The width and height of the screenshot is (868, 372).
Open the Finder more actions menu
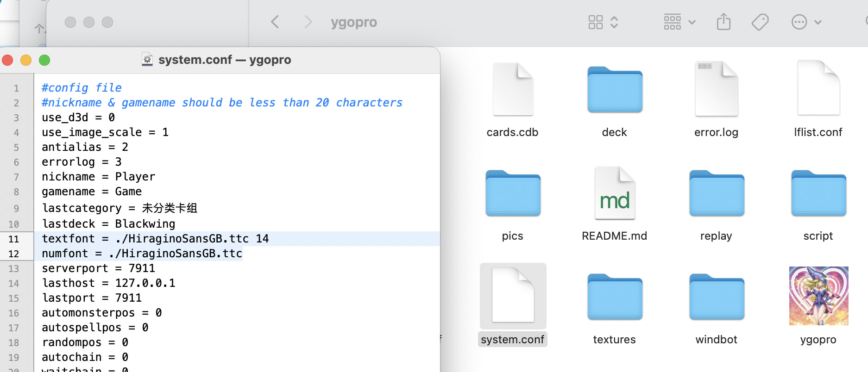point(806,22)
